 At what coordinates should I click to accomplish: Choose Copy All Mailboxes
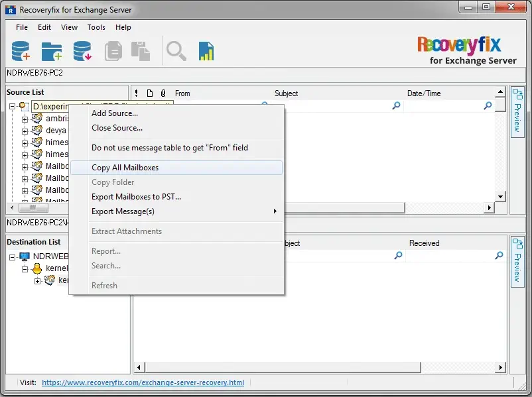pyautogui.click(x=176, y=168)
